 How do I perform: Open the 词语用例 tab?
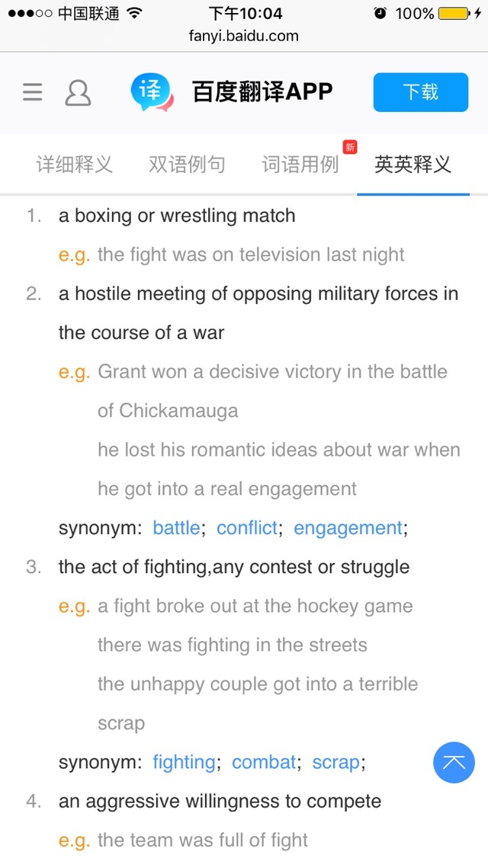(300, 164)
